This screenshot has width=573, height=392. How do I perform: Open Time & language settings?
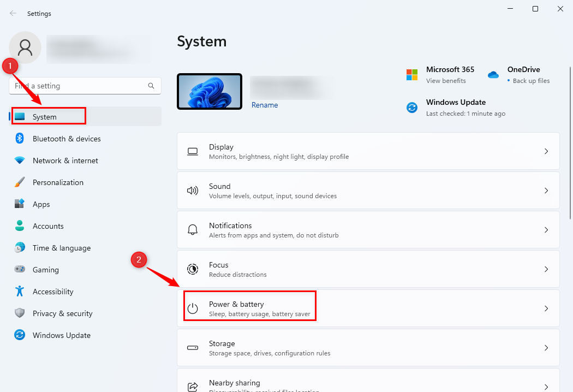pos(85,248)
